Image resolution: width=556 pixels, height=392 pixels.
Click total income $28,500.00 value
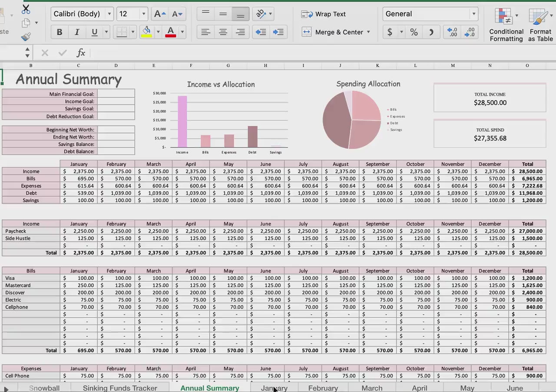(490, 103)
